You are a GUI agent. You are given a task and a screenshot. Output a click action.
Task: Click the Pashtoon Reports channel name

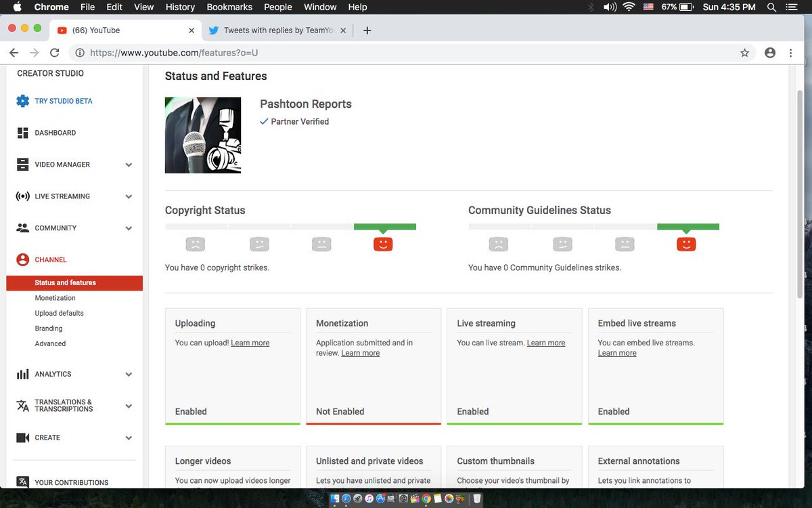(x=306, y=104)
